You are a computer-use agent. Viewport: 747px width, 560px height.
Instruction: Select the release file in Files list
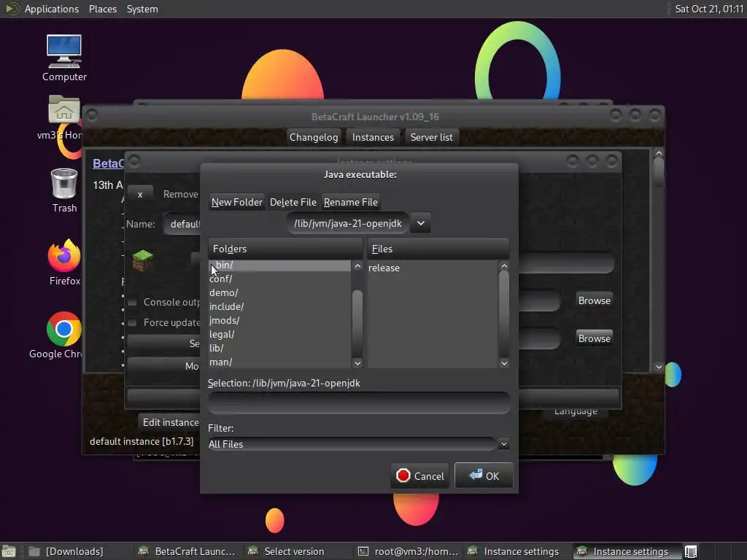(384, 268)
